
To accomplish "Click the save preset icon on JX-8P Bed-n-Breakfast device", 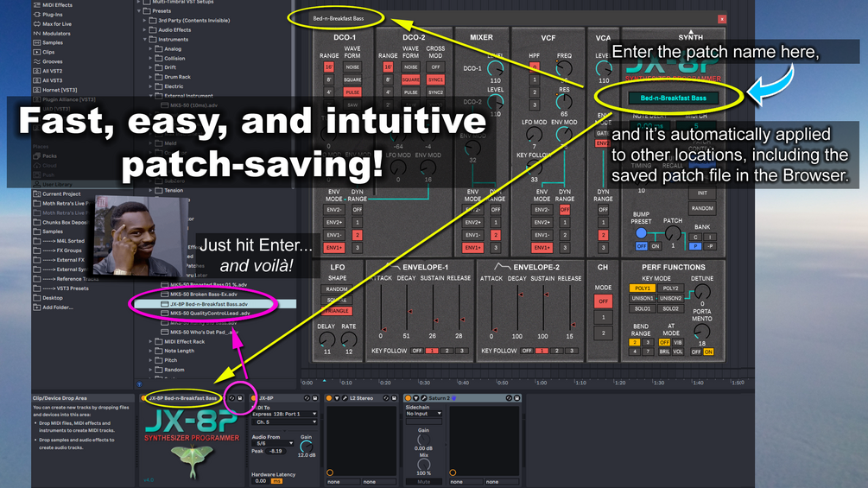I will (x=240, y=398).
